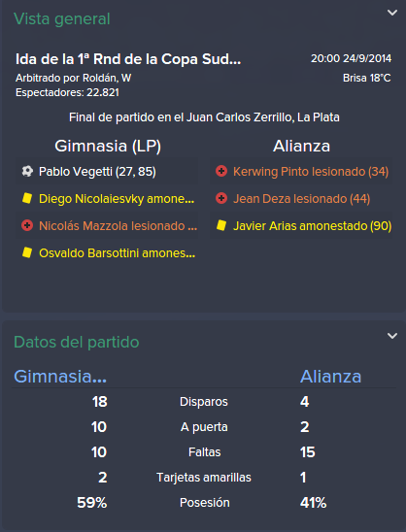Open Alianza team name in overview
The image size is (406, 532).
point(301,146)
